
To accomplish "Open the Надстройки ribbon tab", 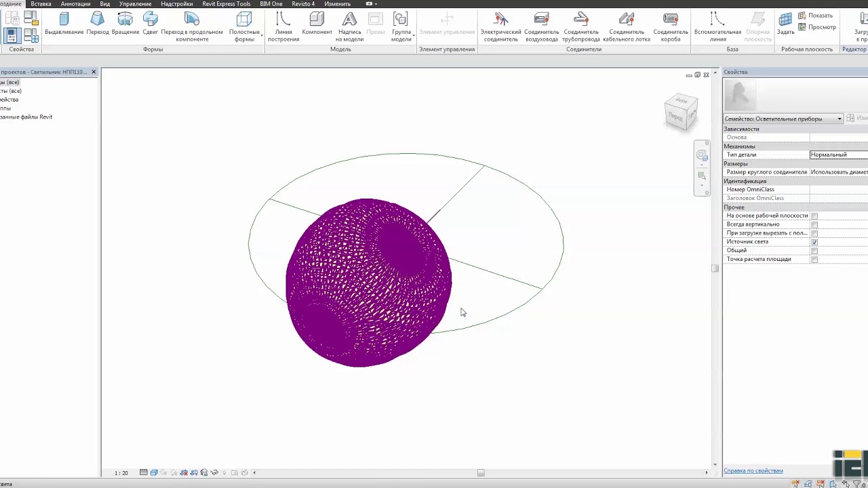I will (x=176, y=4).
